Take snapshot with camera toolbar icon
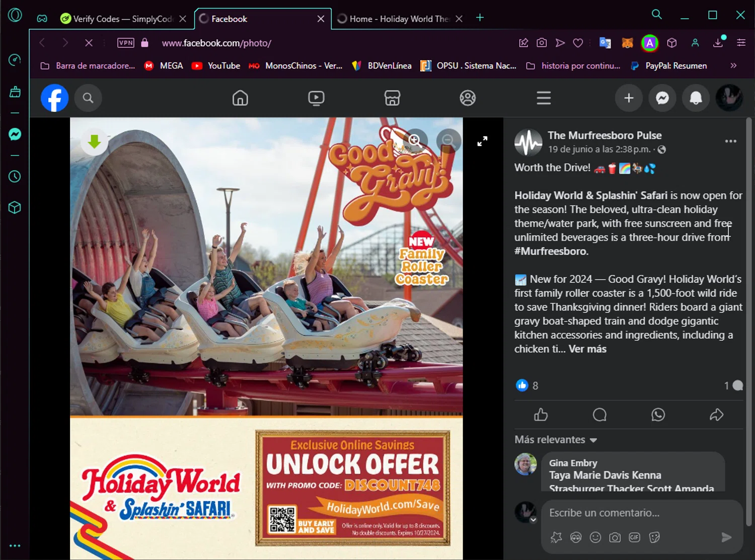 [x=542, y=43]
